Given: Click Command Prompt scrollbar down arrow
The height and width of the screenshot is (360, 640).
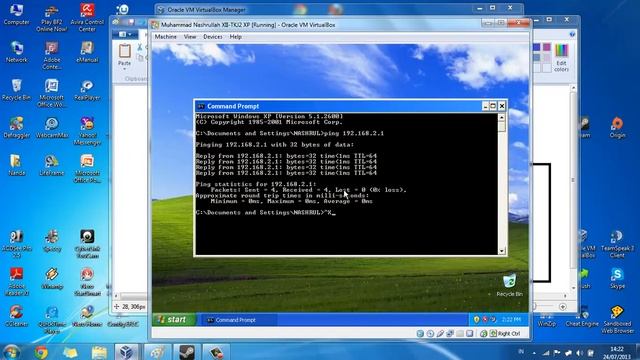Looking at the screenshot, I should [502, 251].
